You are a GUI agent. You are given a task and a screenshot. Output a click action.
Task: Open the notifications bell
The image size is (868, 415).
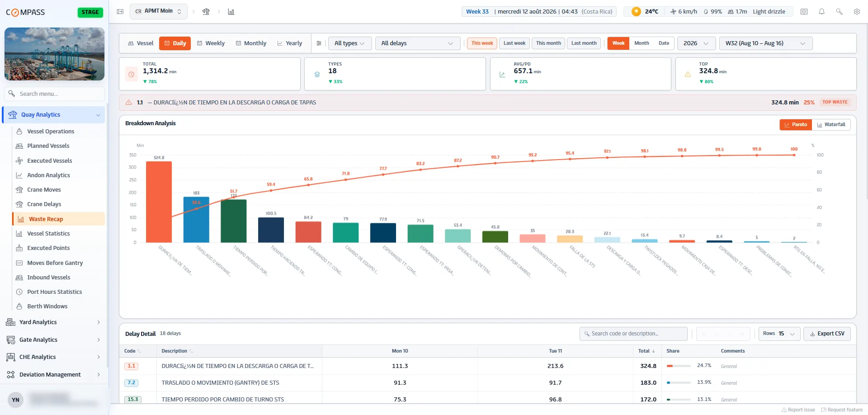[x=821, y=12]
